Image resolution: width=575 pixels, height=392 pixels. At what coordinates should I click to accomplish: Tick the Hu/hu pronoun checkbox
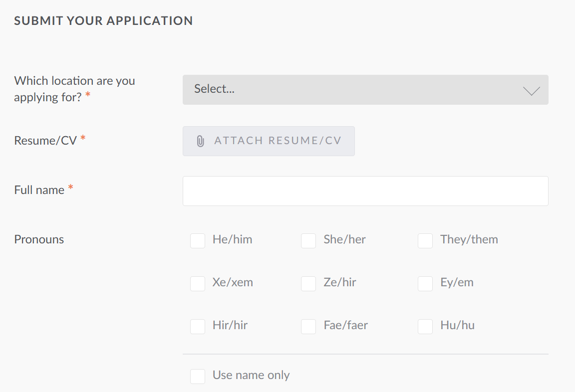425,327
